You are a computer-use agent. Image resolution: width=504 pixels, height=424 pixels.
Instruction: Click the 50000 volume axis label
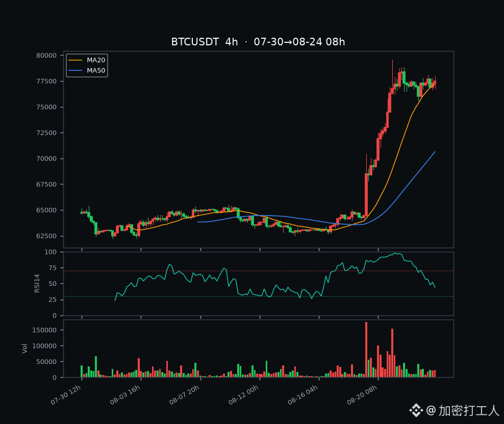[46, 362]
